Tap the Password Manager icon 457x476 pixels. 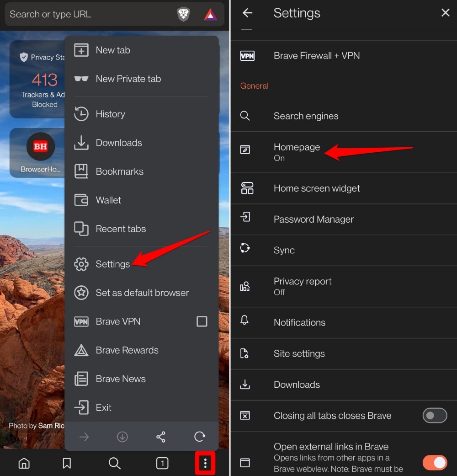click(x=245, y=217)
